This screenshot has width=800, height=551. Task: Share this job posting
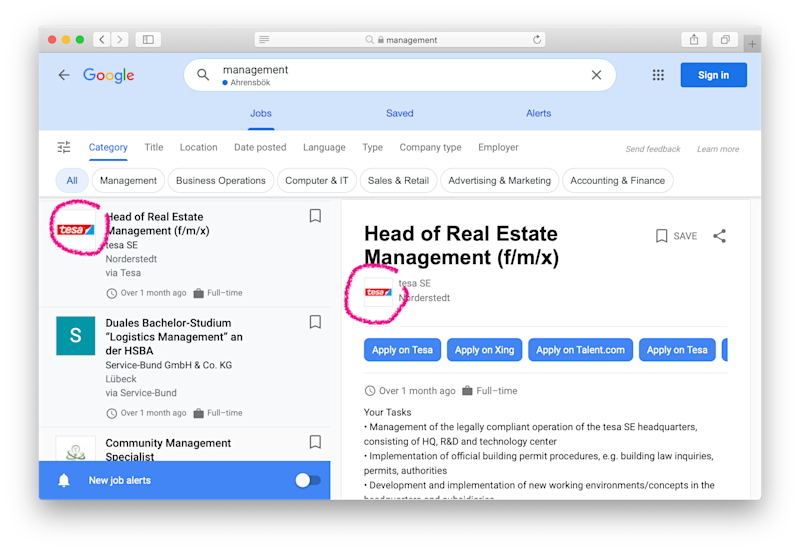pos(719,236)
